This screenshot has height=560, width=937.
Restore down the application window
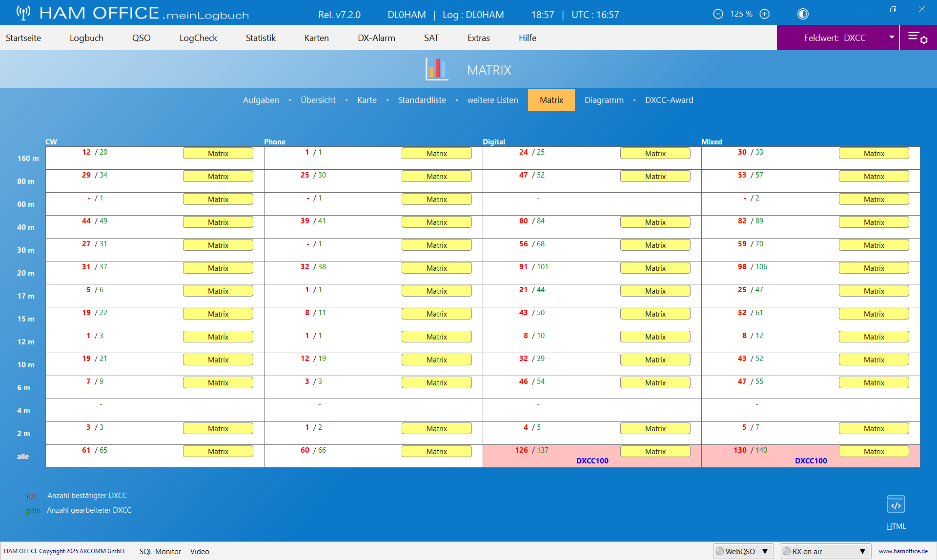coord(893,10)
